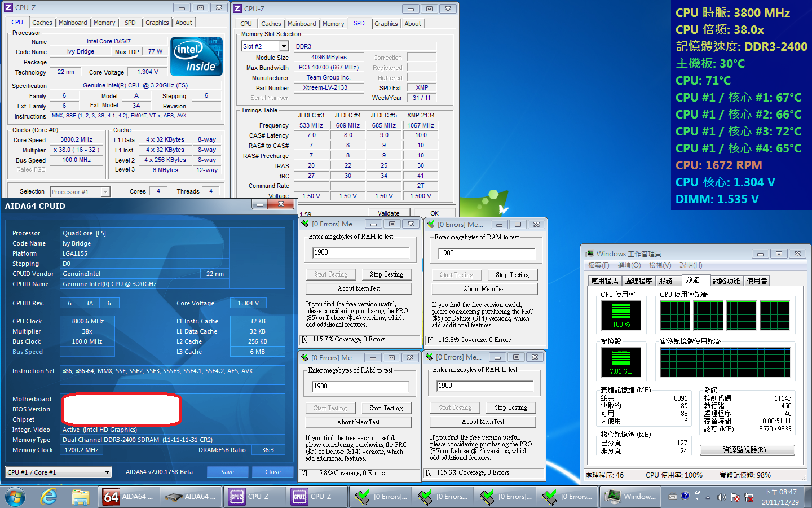This screenshot has height=508, width=812.
Task: Switch to the first [0 Errors] MemTest taskbar button
Action: pos(379,497)
